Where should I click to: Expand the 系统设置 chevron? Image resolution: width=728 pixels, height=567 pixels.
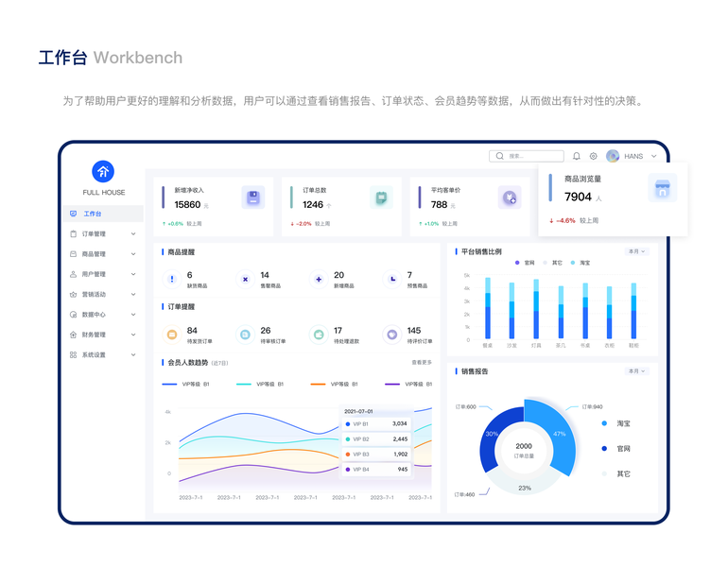[x=133, y=355]
